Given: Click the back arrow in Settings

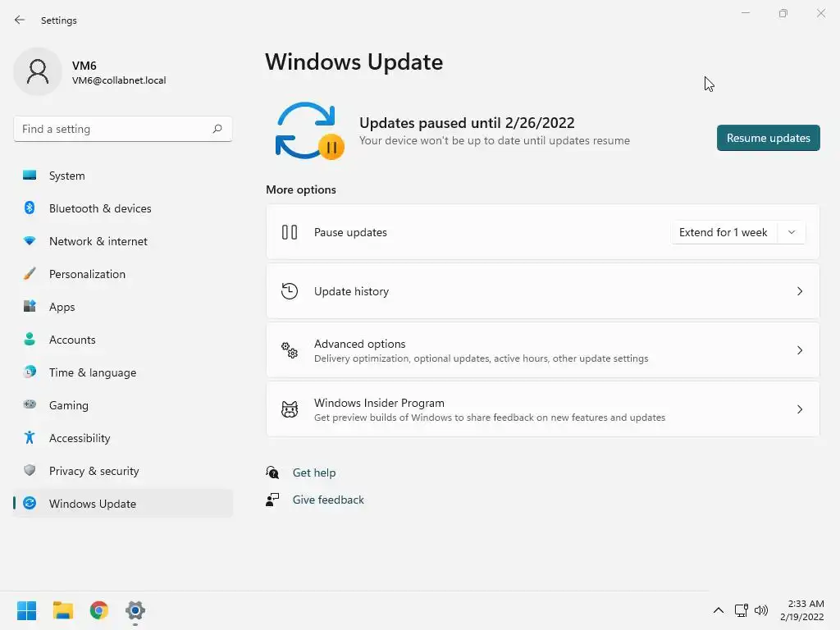Looking at the screenshot, I should pos(20,20).
